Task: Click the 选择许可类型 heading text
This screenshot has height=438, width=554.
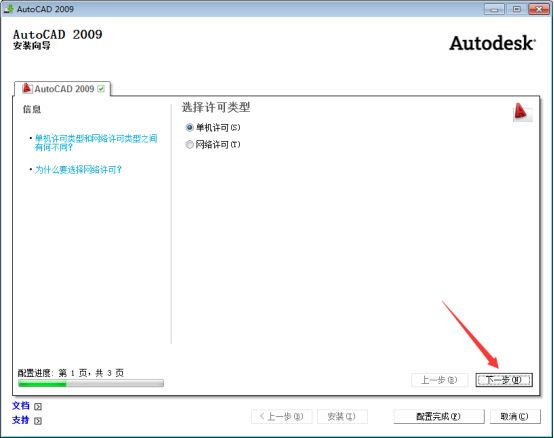Action: tap(216, 107)
